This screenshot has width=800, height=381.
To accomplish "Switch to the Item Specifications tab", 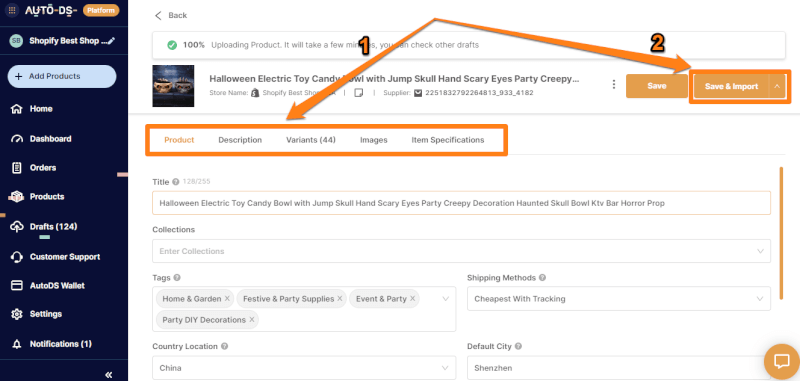I will pyautogui.click(x=448, y=140).
